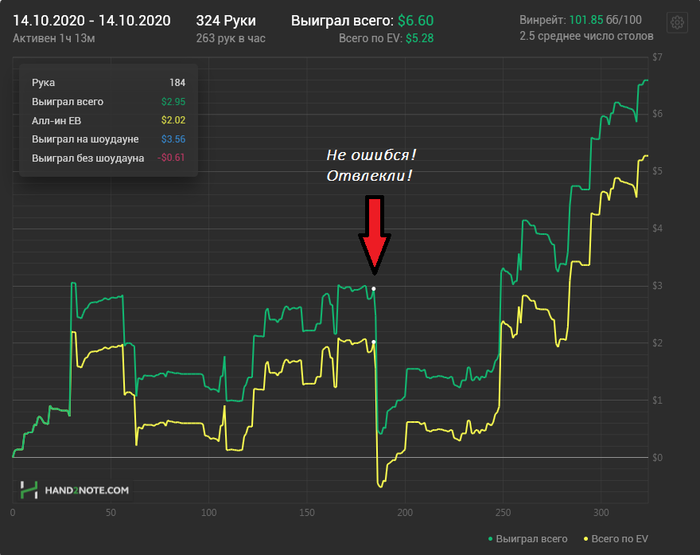The image size is (700, 555).
Task: Click the '324 Руки' hands count
Action: 226,21
